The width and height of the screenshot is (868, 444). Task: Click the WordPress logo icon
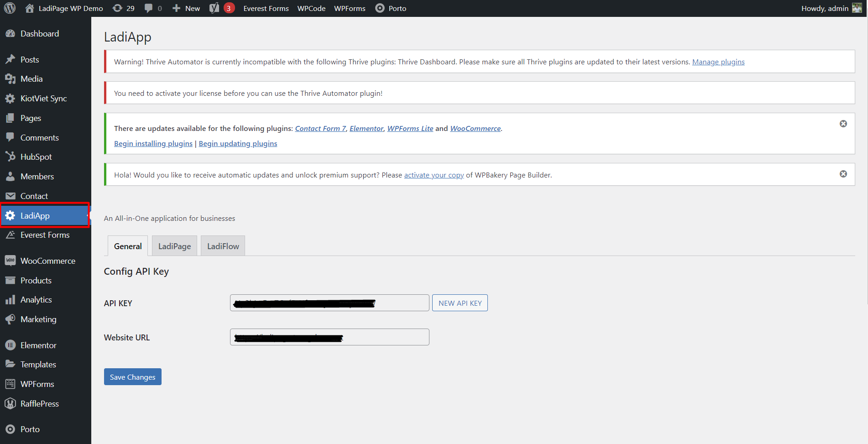click(x=10, y=8)
